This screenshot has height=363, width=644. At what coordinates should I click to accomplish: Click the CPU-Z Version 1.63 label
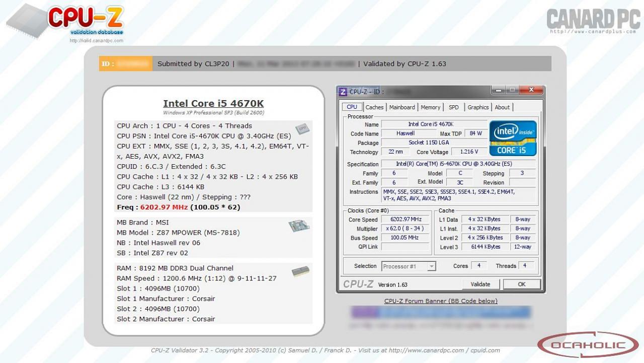[392, 284]
